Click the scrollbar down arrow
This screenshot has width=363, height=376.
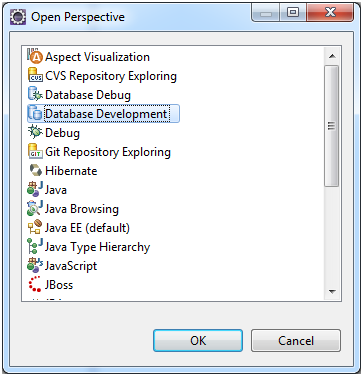tap(332, 292)
